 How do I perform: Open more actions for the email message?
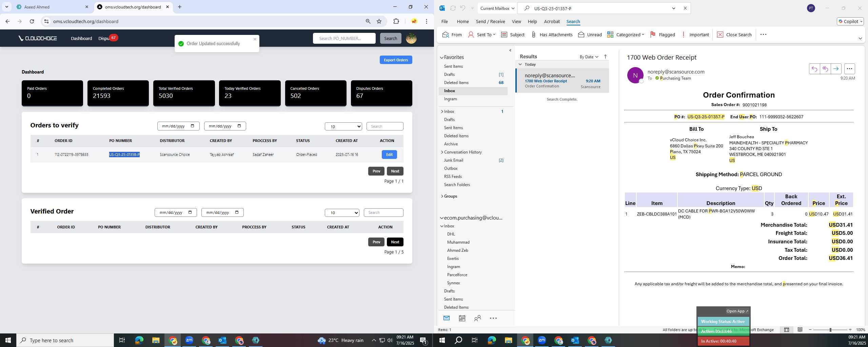[849, 69]
